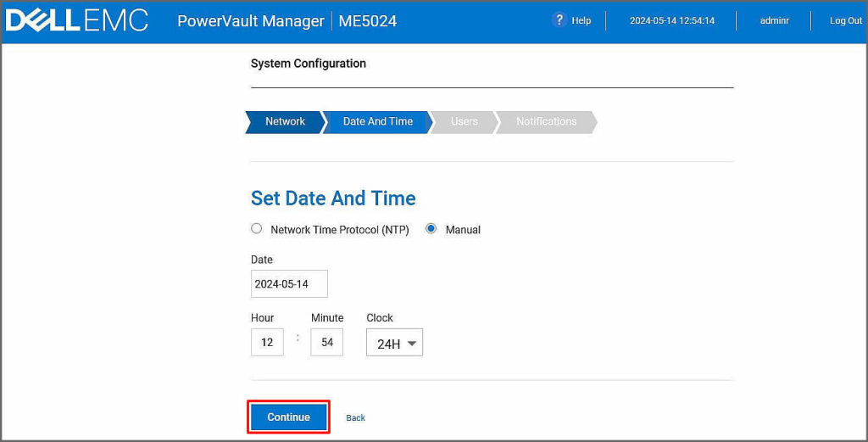
Task: Select the Date And Time wizard step
Action: tap(377, 122)
